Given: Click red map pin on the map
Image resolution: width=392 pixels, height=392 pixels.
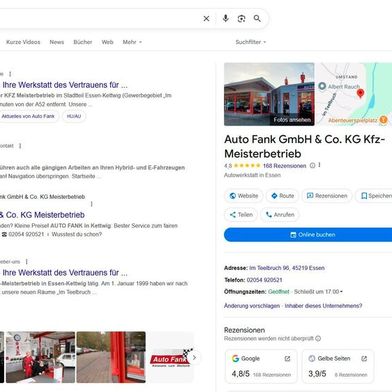Looking at the screenshot, I should tap(360, 93).
